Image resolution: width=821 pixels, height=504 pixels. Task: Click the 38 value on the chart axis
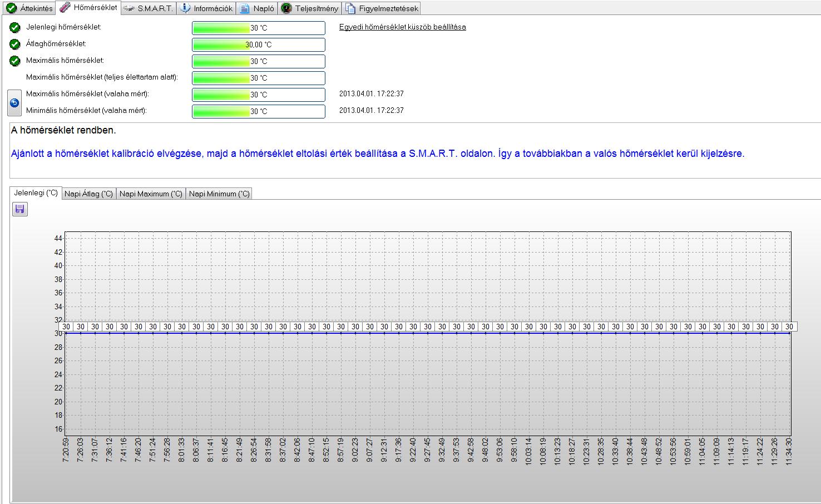coord(58,279)
